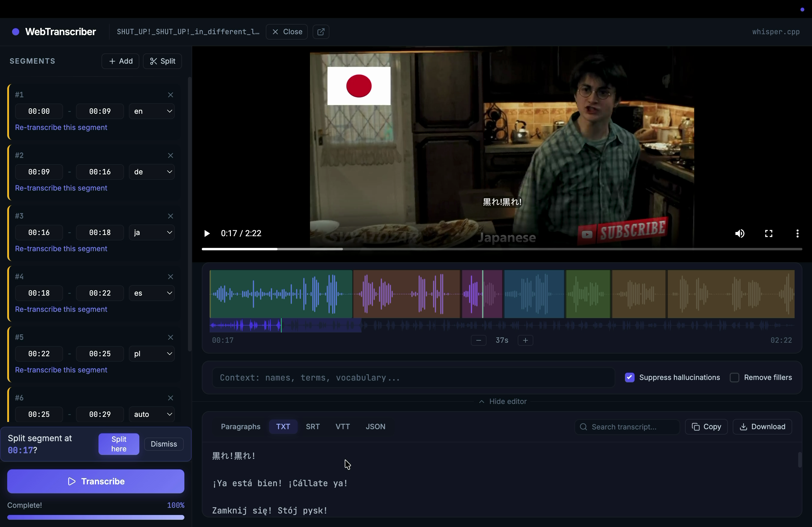812x527 pixels.
Task: Copy the transcript to clipboard
Action: (706, 426)
